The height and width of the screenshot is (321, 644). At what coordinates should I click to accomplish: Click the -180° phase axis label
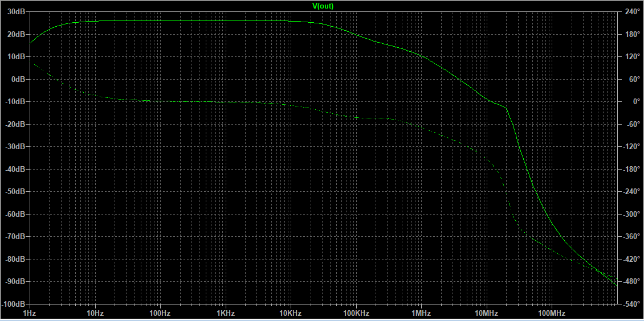pos(630,169)
